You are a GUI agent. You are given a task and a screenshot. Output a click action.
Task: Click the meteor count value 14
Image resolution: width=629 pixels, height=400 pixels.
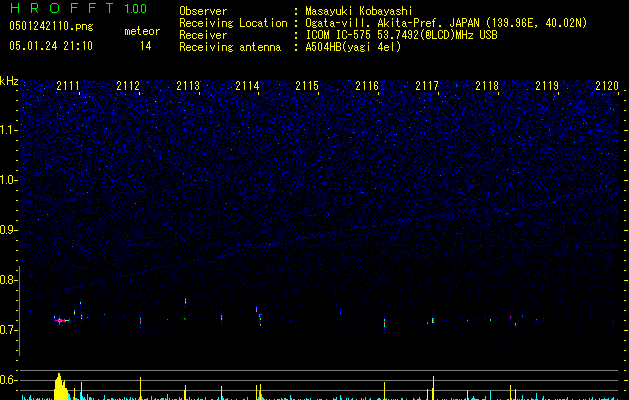[146, 46]
